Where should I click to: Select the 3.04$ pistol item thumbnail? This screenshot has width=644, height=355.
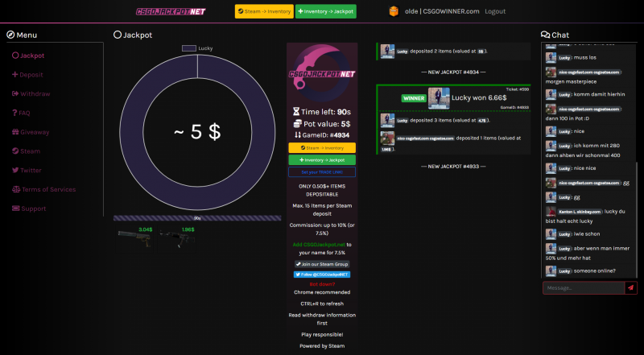click(134, 239)
